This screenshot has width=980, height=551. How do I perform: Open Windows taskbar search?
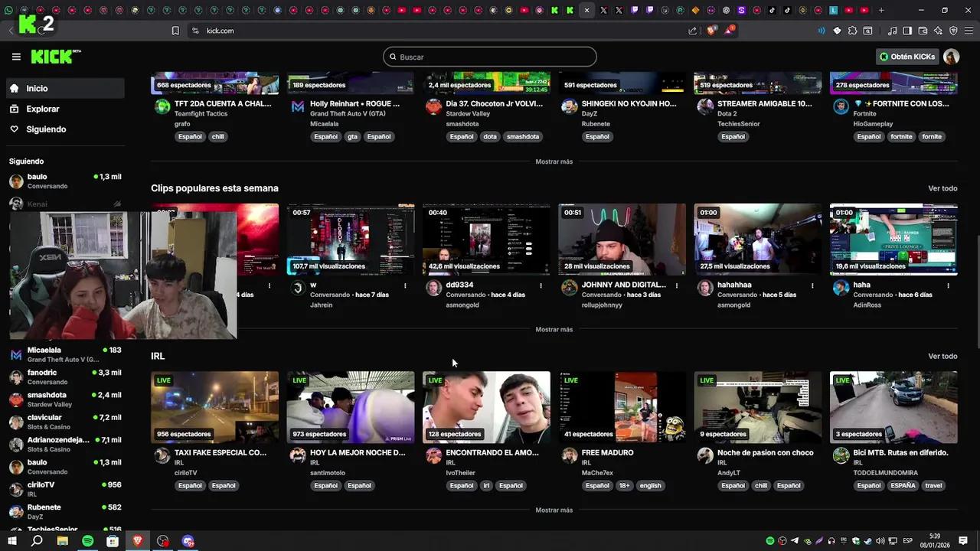point(37,541)
